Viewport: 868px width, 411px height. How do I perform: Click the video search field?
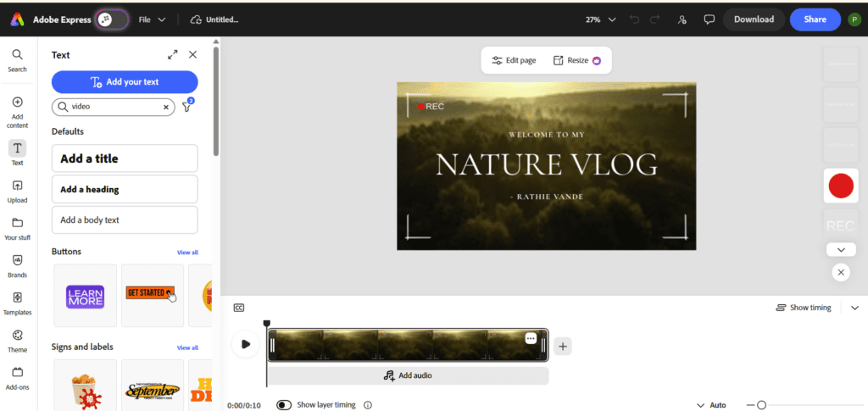click(113, 107)
